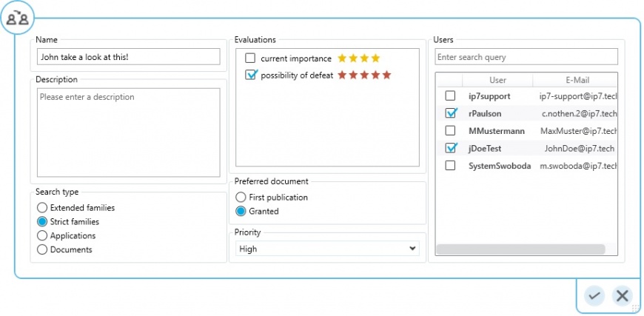This screenshot has height=316, width=644.
Task: Sort by the User column header
Action: coord(497,80)
